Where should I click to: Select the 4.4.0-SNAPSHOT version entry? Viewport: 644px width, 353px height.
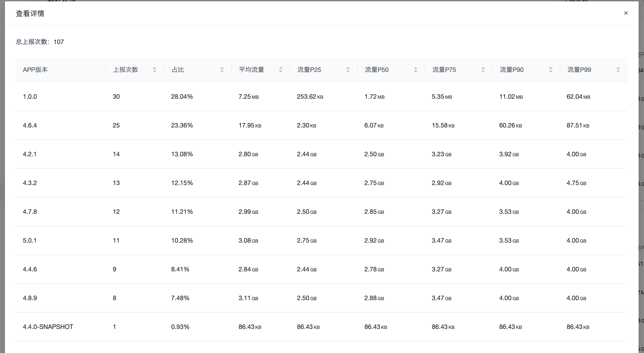click(48, 327)
